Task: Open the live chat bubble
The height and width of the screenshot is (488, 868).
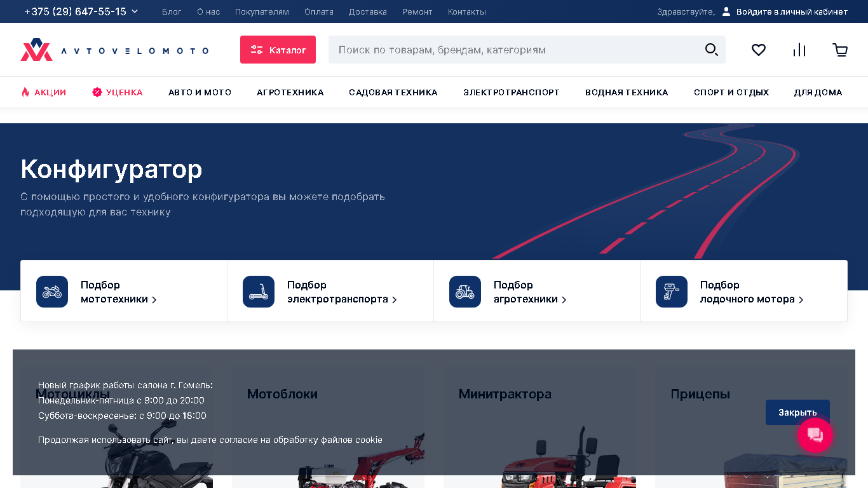Action: [815, 435]
